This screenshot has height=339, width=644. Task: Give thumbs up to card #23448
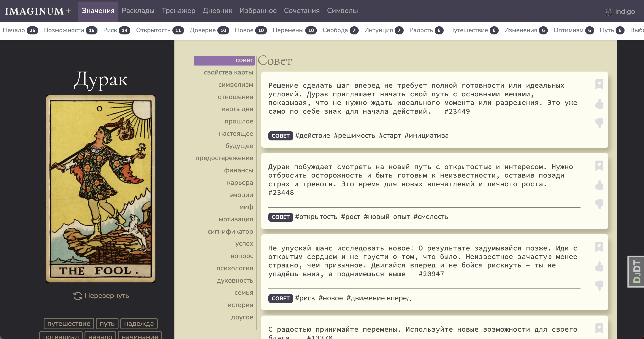pyautogui.click(x=599, y=185)
